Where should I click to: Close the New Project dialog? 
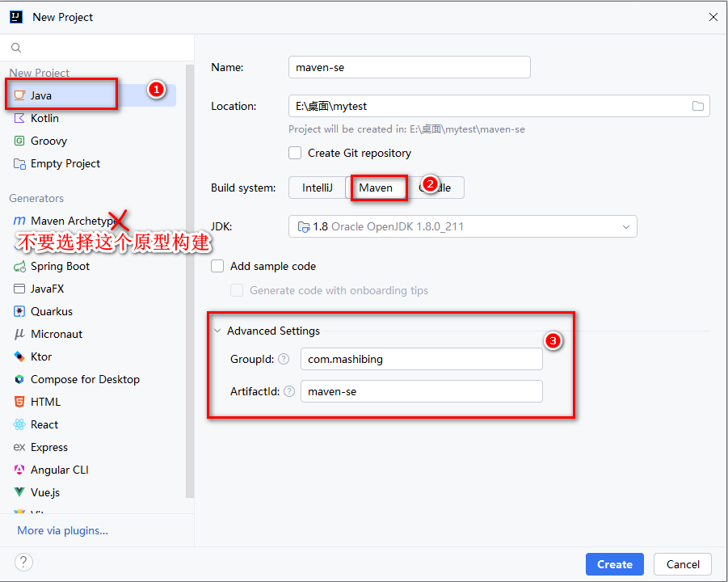point(713,17)
